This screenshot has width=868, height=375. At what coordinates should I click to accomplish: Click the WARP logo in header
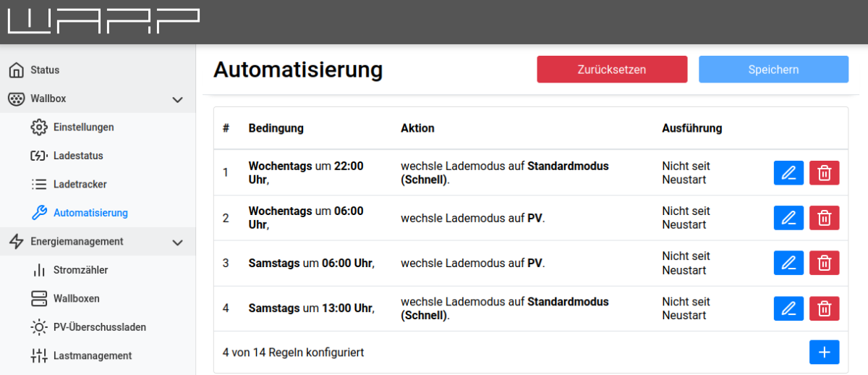(103, 22)
